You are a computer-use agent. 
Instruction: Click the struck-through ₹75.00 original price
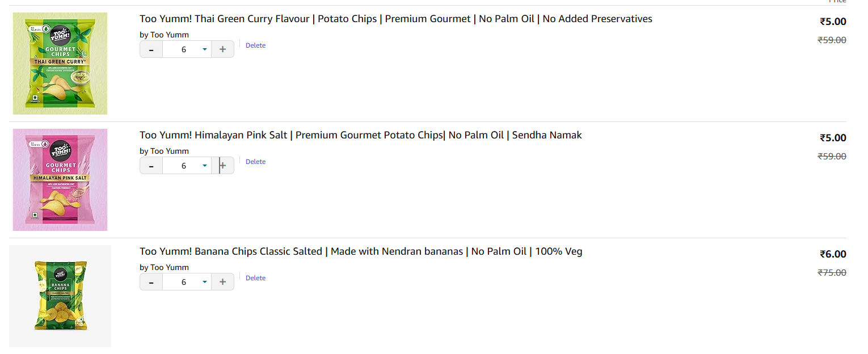(832, 272)
